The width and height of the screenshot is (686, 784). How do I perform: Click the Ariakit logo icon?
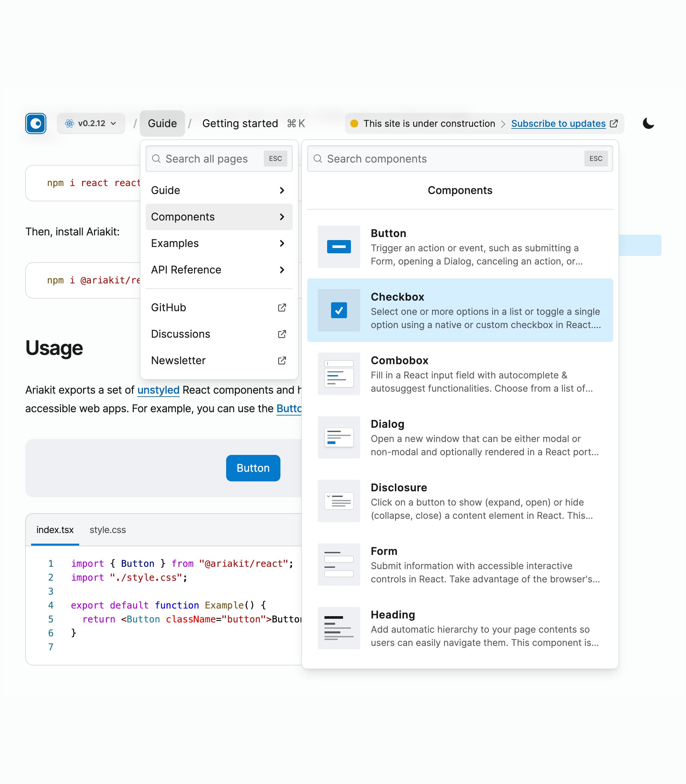point(36,123)
